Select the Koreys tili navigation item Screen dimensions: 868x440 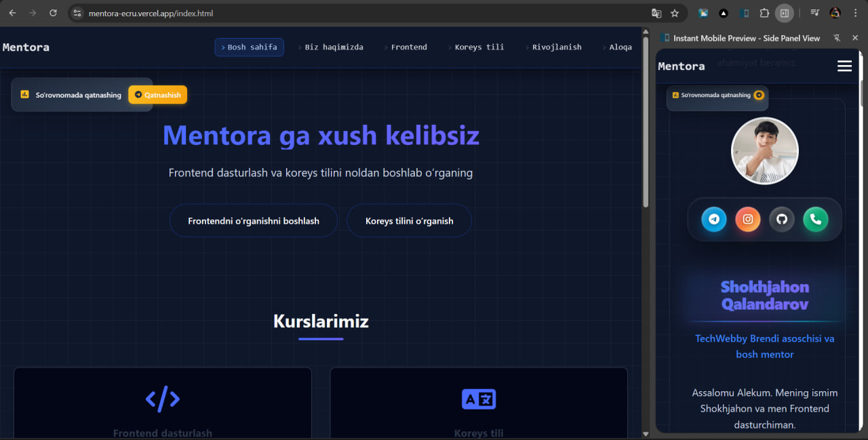click(x=479, y=47)
